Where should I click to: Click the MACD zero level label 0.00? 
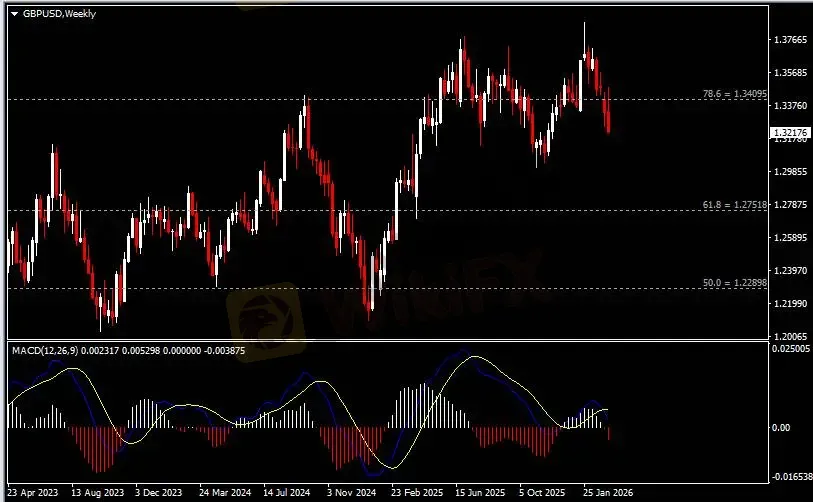(781, 428)
